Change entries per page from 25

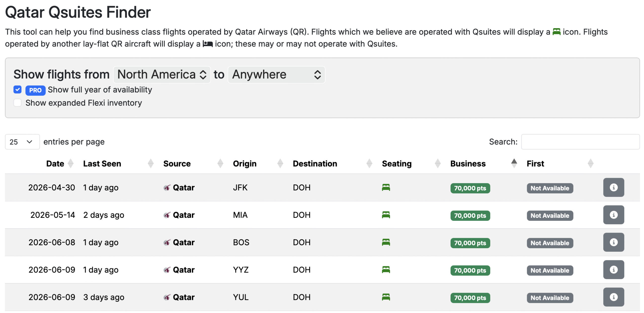pyautogui.click(x=22, y=142)
